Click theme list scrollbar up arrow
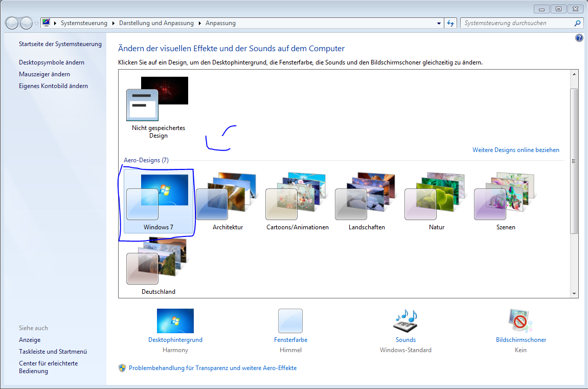The width and height of the screenshot is (588, 389). coord(574,74)
